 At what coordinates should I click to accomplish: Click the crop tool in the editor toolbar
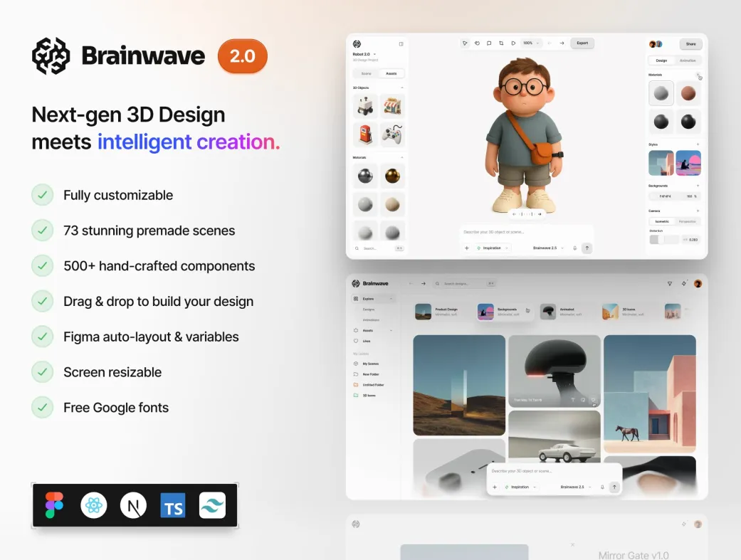pyautogui.click(x=501, y=43)
